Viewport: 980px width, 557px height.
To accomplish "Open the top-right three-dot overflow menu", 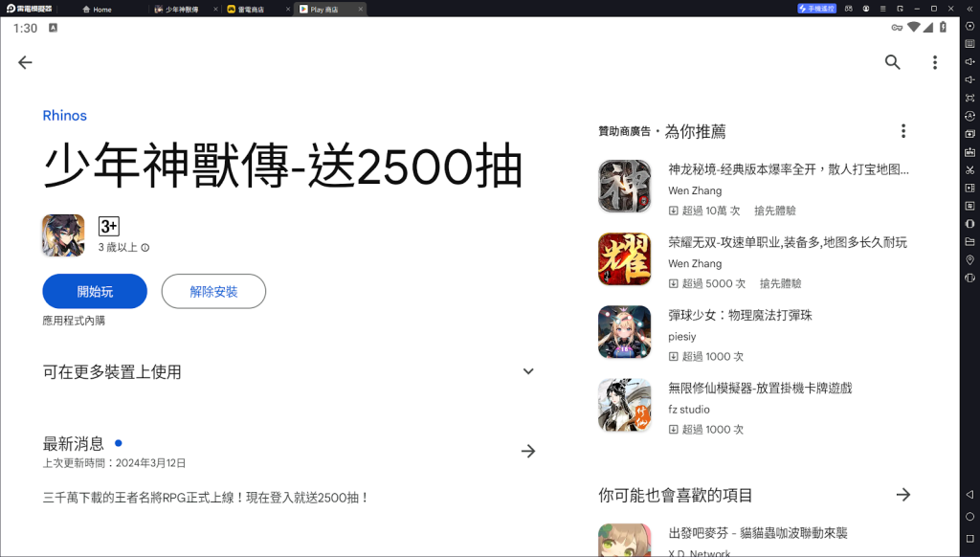I will pos(935,62).
